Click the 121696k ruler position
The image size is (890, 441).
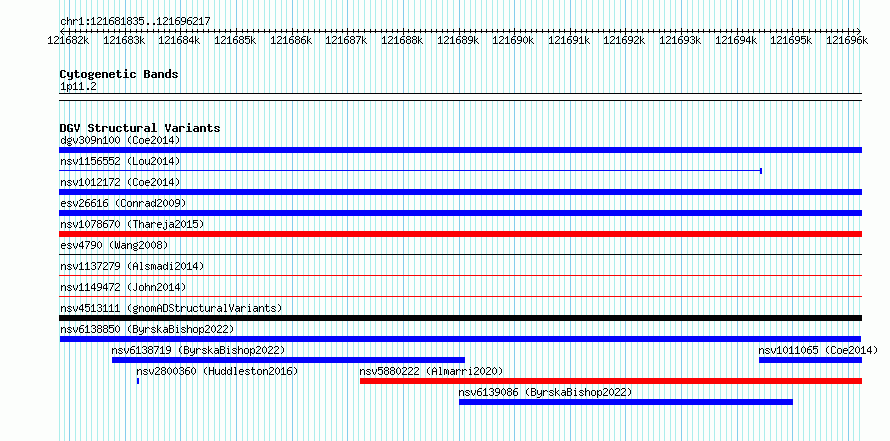coord(847,40)
